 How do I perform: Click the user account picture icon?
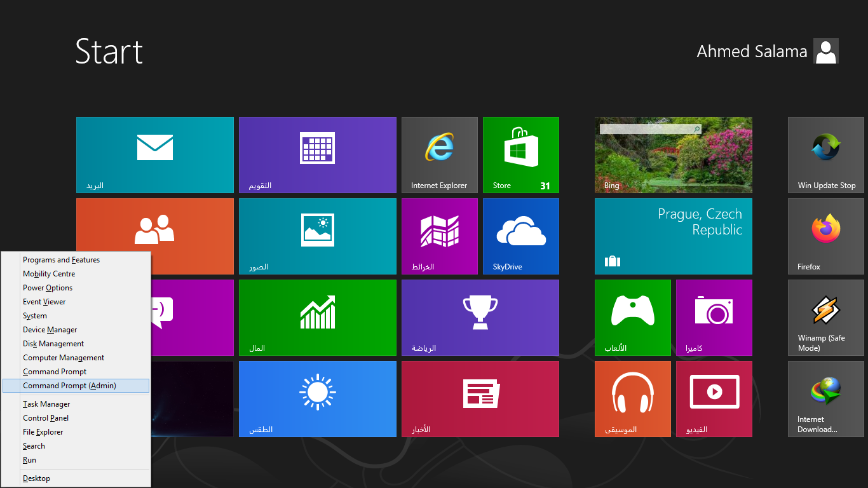click(826, 51)
